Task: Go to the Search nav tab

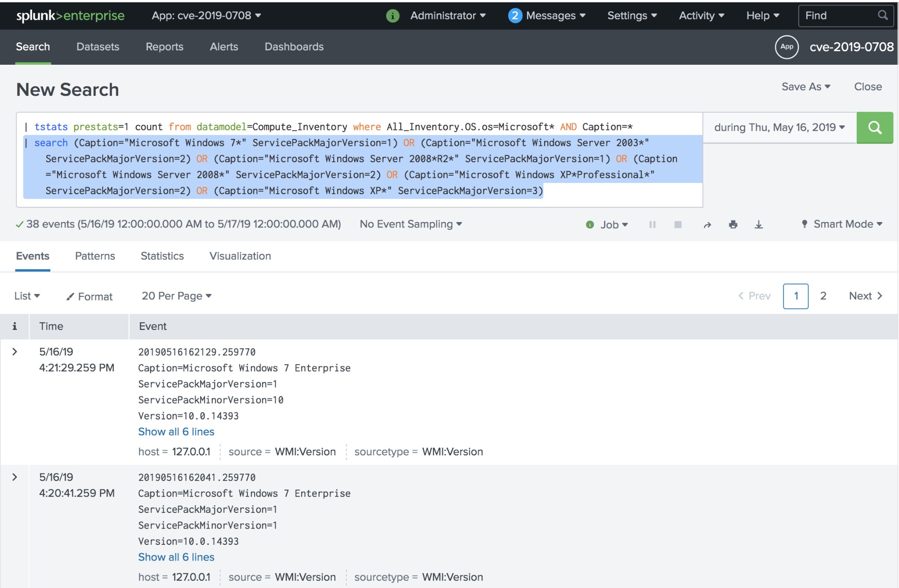Action: click(x=33, y=47)
